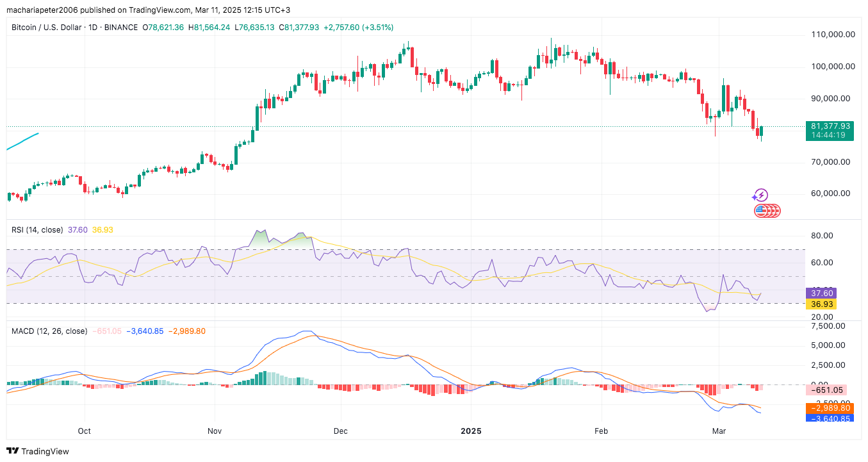Click the 5,000.00 label on MACD axis
The width and height of the screenshot is (868, 462).
(828, 345)
